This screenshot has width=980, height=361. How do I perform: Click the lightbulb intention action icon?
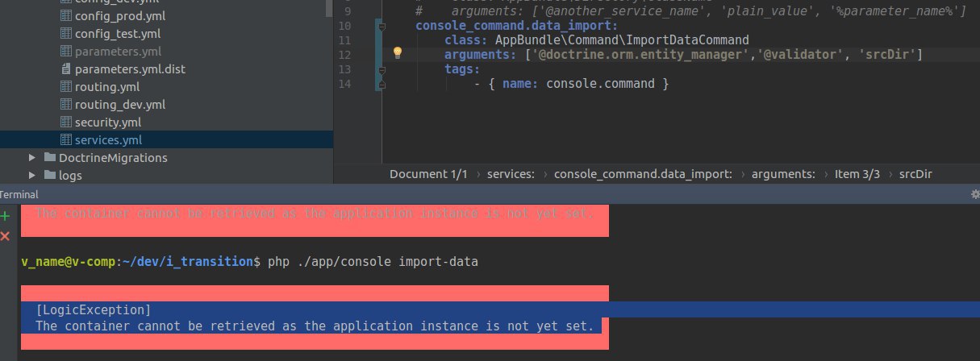point(397,53)
